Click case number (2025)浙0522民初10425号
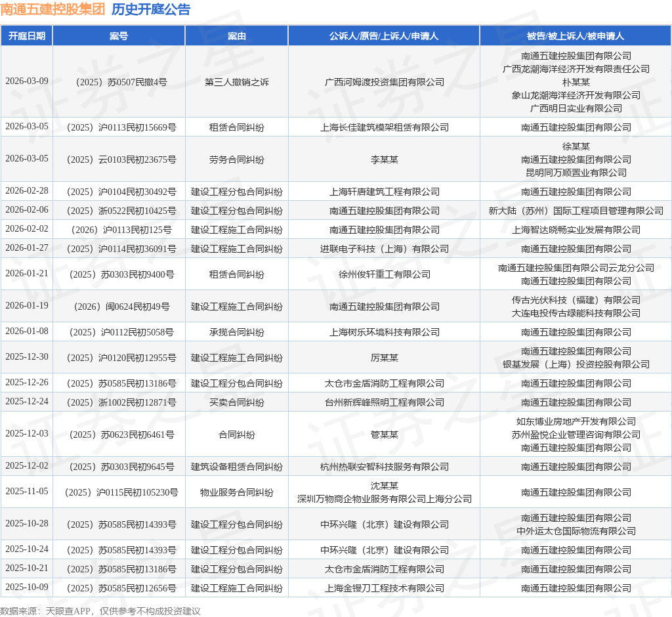The height and width of the screenshot is (617, 672). (121, 211)
